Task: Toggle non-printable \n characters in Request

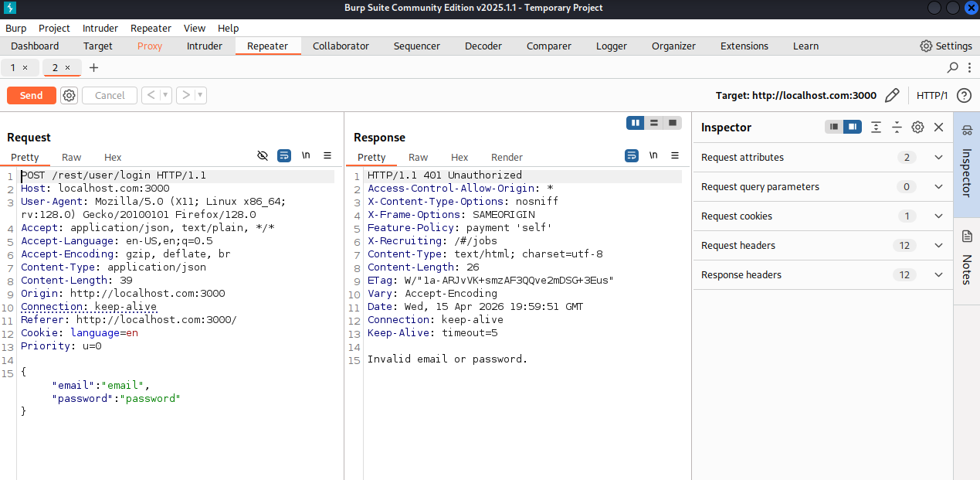Action: (x=306, y=155)
